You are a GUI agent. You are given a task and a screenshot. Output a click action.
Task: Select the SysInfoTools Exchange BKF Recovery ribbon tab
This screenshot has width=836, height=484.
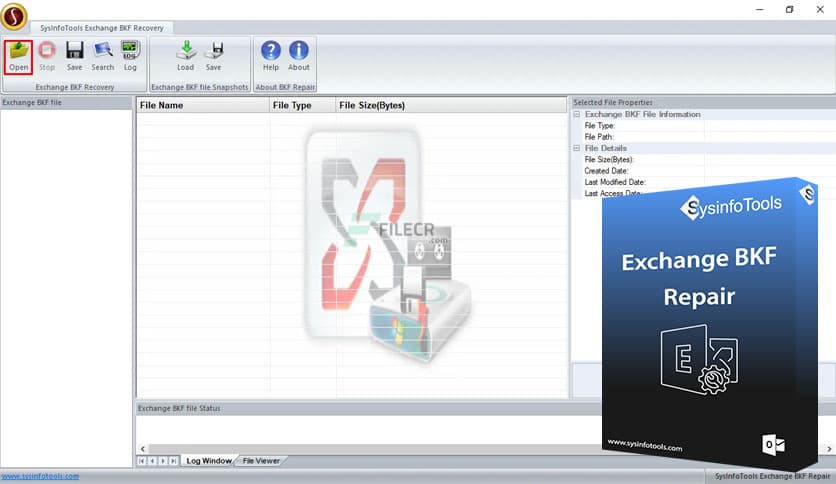point(101,28)
